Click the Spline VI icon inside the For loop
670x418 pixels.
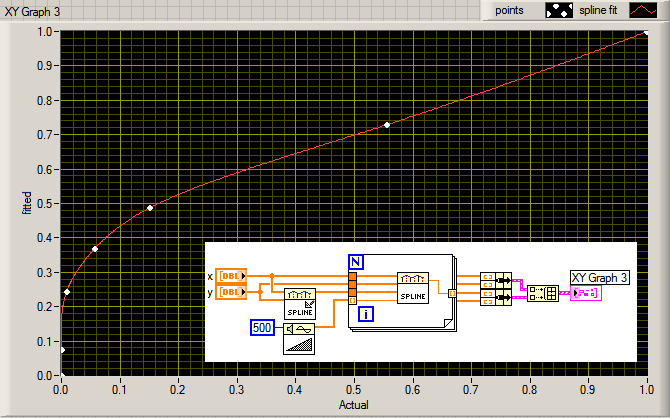click(x=413, y=288)
